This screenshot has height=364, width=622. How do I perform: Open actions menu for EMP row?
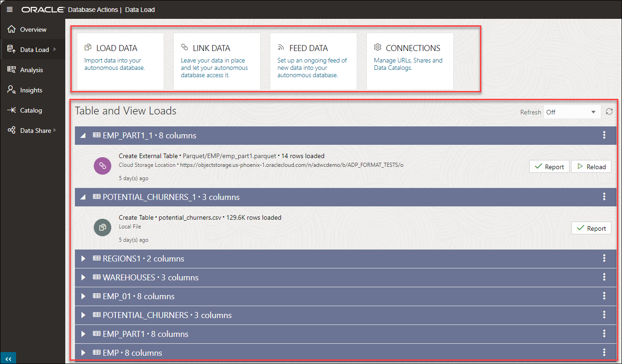click(604, 353)
